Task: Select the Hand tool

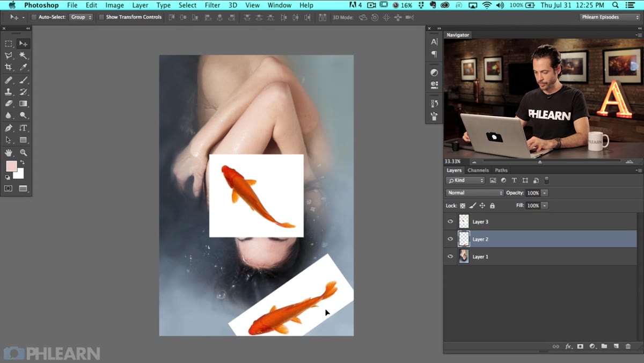Action: (x=9, y=153)
